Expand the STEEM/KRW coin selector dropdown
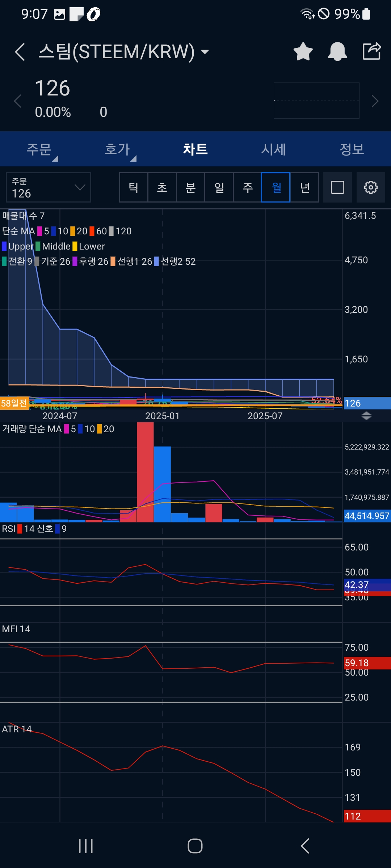The height and width of the screenshot is (868, 391). tap(205, 52)
